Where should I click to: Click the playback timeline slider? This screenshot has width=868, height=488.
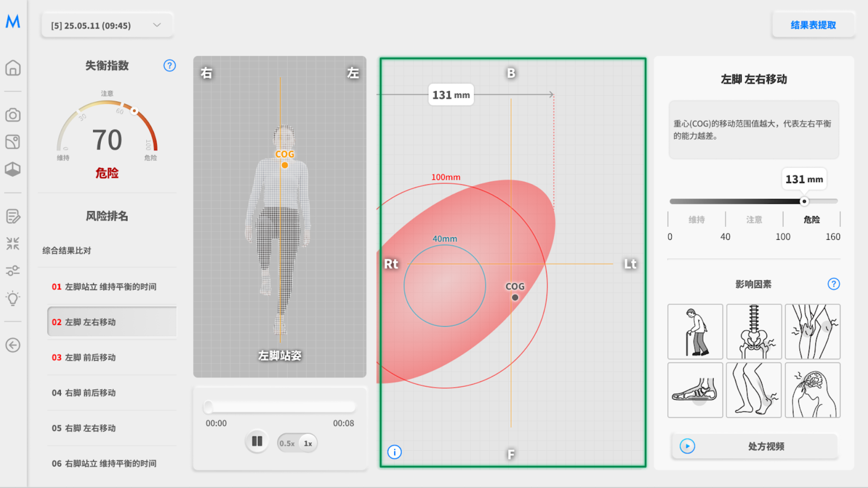tap(279, 407)
